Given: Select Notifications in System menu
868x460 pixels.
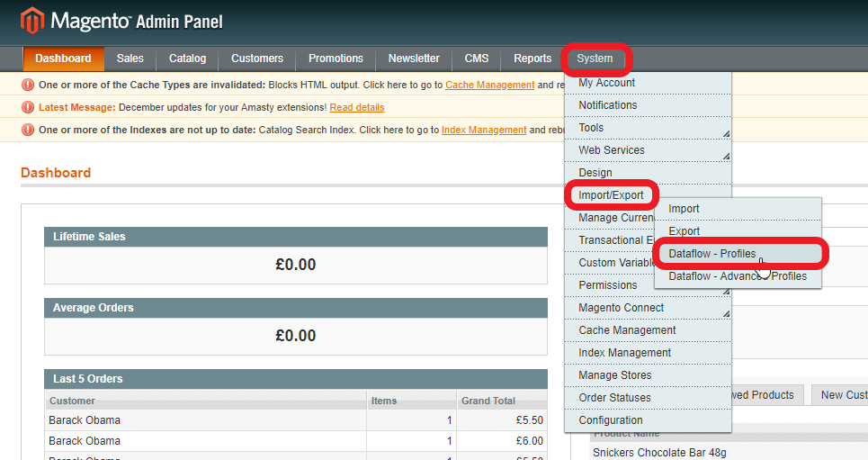Looking at the screenshot, I should (648, 105).
